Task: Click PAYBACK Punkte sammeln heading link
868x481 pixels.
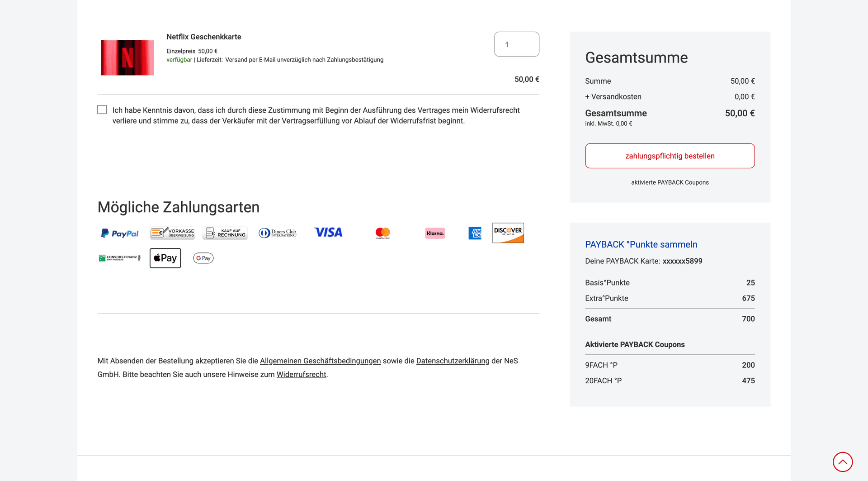Action: pyautogui.click(x=641, y=244)
